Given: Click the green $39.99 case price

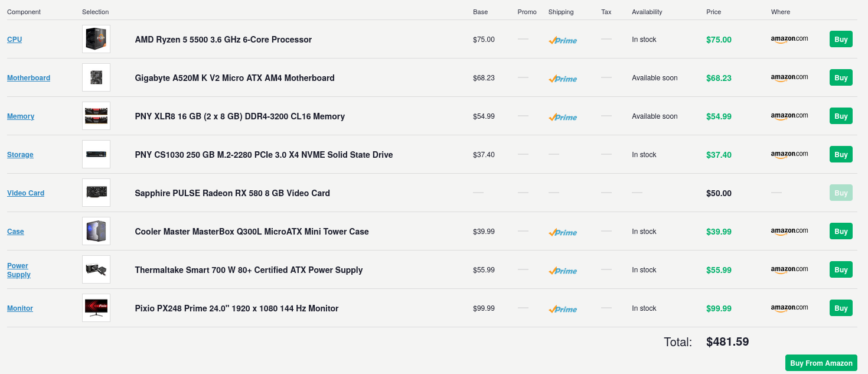Looking at the screenshot, I should tap(719, 232).
